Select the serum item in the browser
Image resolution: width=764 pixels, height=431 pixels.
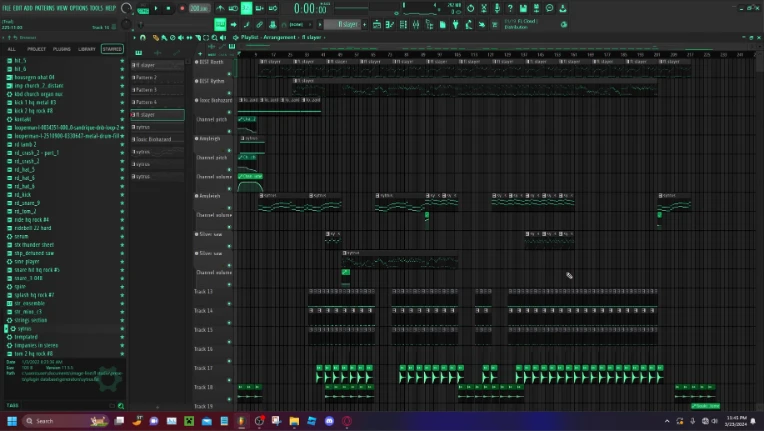pyautogui.click(x=21, y=236)
